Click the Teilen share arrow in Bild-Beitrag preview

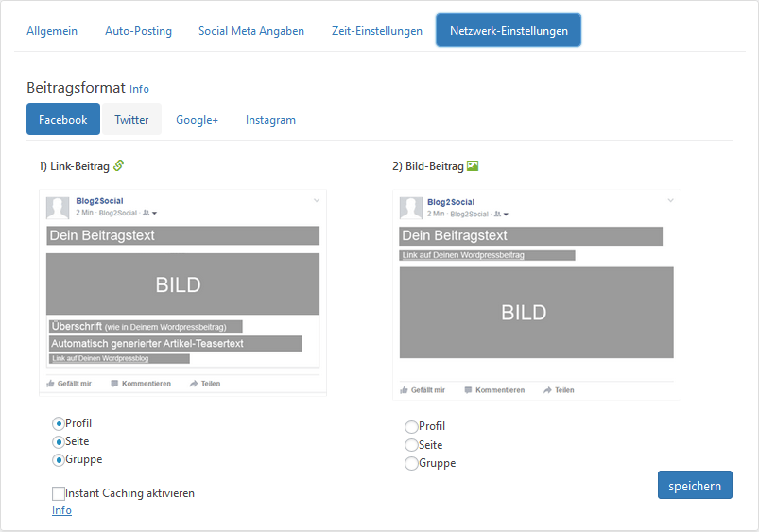click(547, 390)
